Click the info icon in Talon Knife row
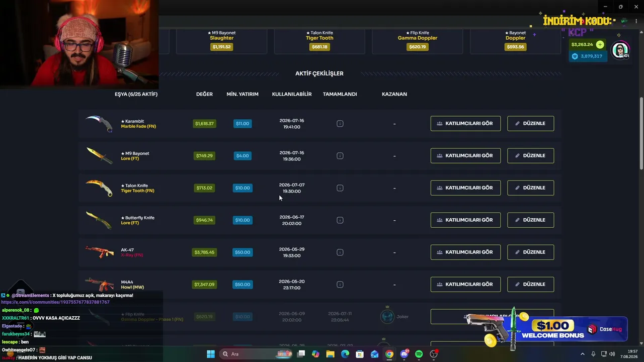The image size is (644, 362). coord(340,188)
